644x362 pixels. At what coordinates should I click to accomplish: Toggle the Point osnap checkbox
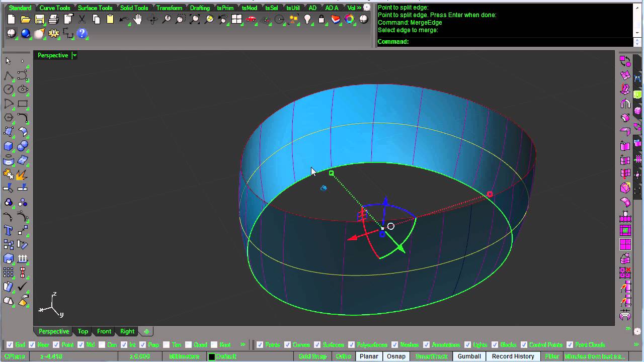click(56, 345)
